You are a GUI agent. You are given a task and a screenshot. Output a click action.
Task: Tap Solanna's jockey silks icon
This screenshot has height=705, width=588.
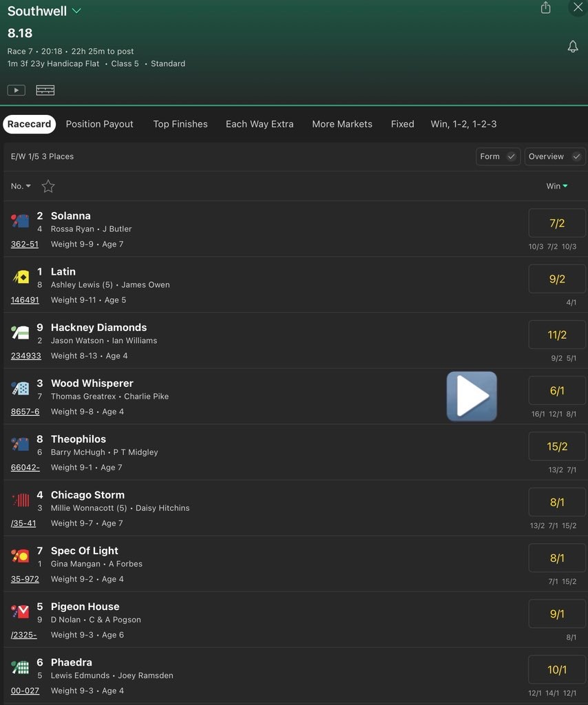coord(20,221)
